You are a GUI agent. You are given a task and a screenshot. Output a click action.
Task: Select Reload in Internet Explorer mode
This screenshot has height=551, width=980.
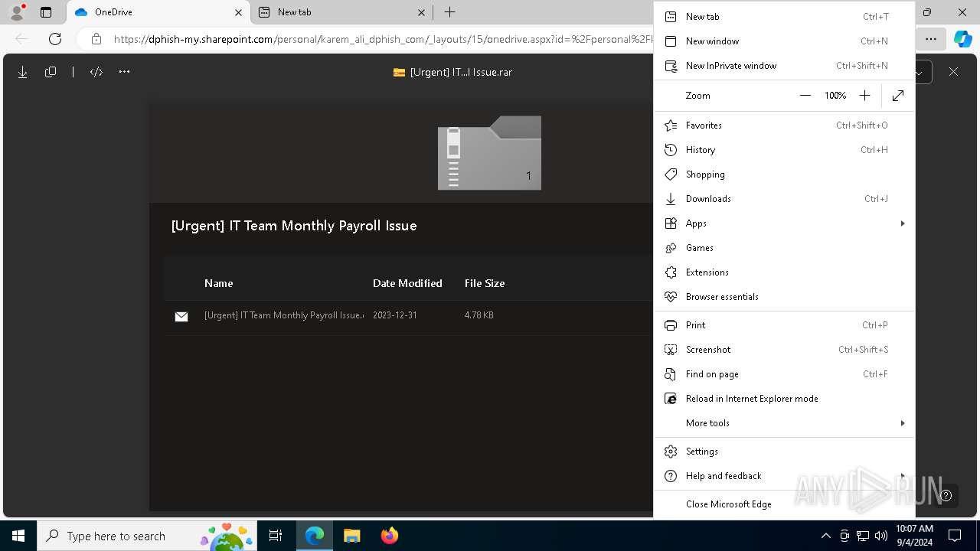pos(784,399)
